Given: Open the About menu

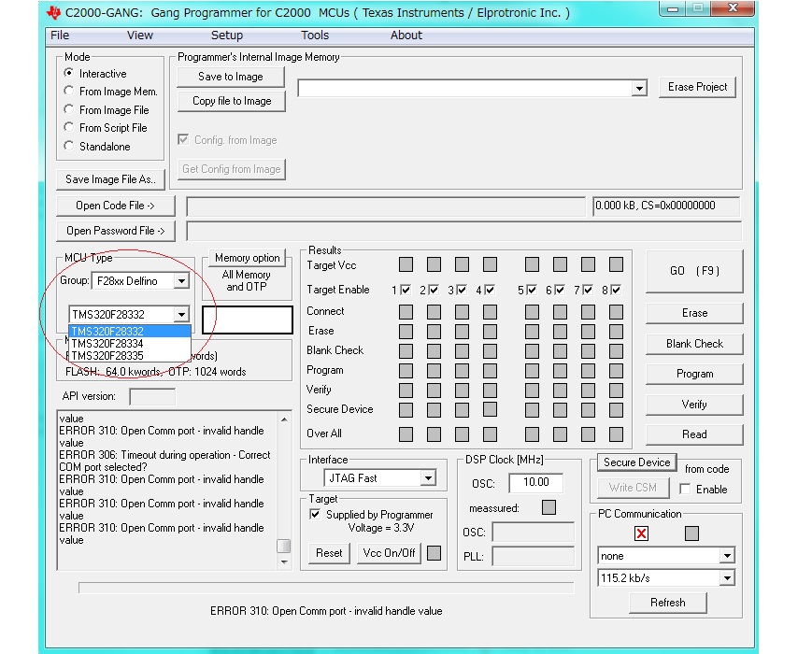Looking at the screenshot, I should (x=406, y=36).
